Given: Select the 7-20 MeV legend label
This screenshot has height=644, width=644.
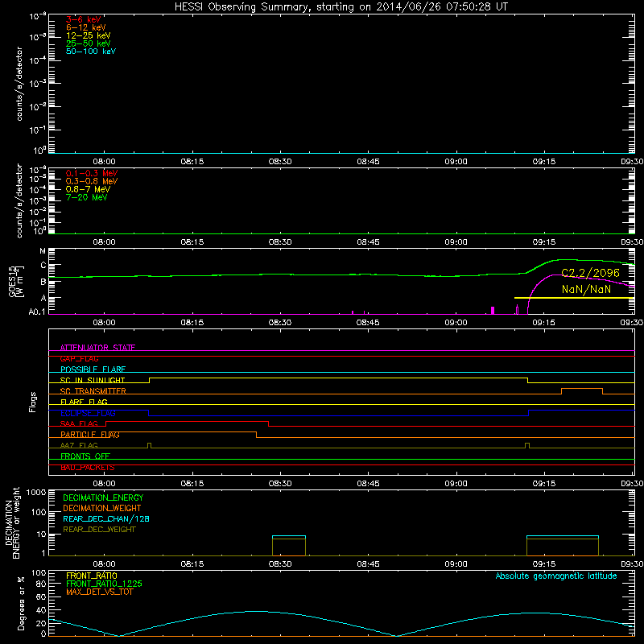Looking at the screenshot, I should coord(87,197).
